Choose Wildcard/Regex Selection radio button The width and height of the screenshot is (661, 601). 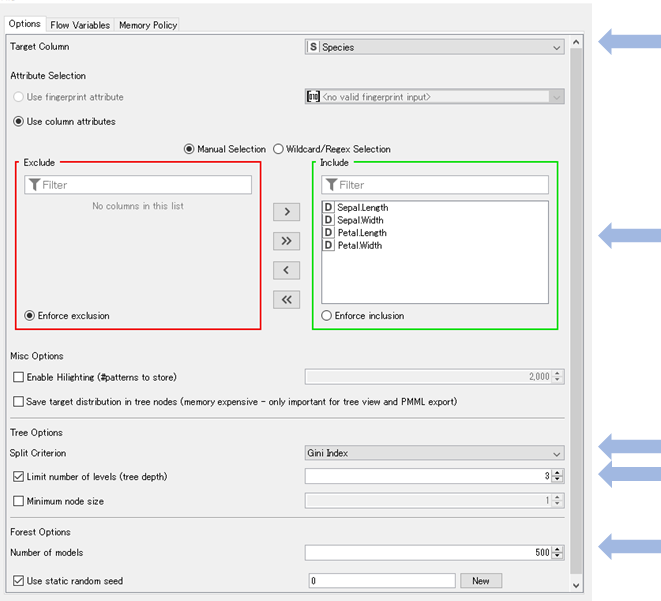click(x=278, y=149)
